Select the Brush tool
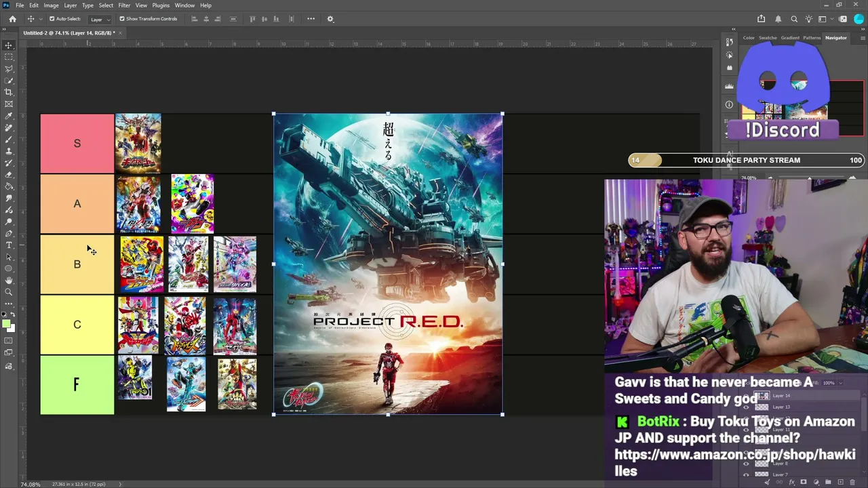 tap(9, 139)
